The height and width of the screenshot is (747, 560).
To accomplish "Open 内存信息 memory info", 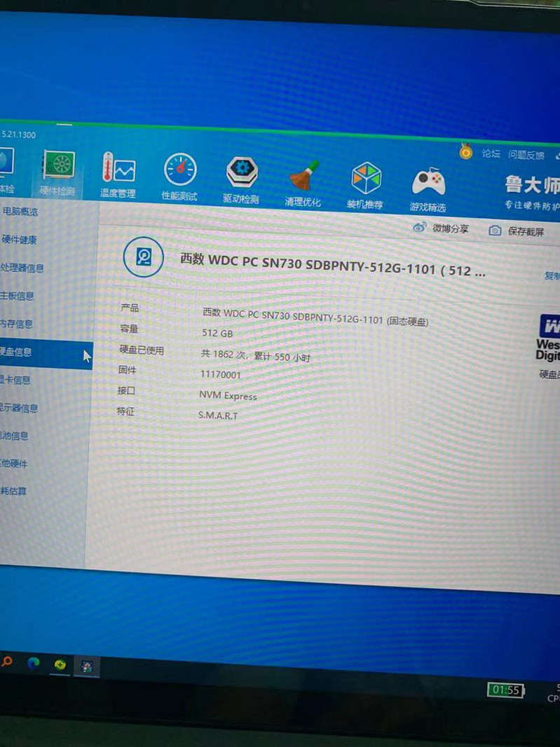I will click(17, 324).
